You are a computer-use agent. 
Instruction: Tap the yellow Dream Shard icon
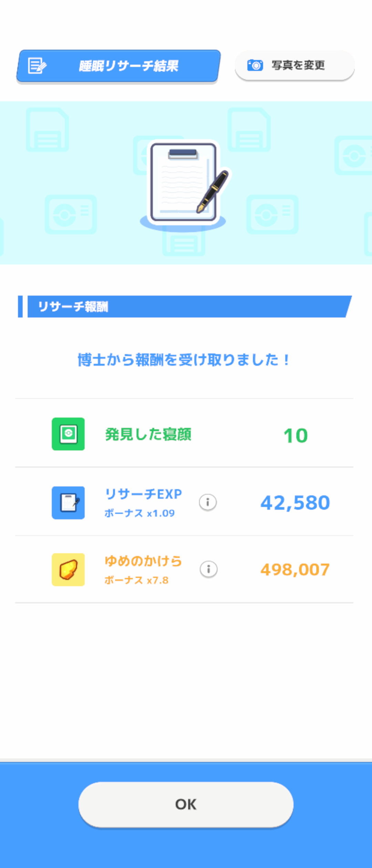point(68,569)
